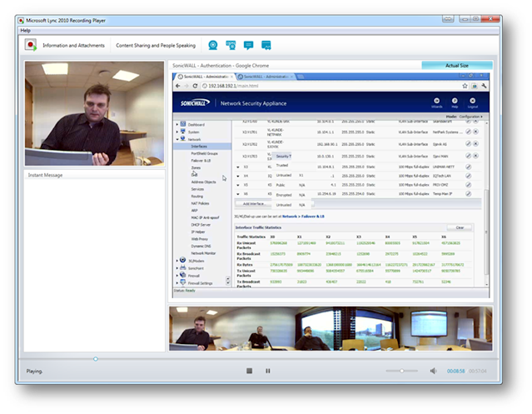Expand the 3G/Modem tree node
532x414 pixels.
click(x=177, y=261)
